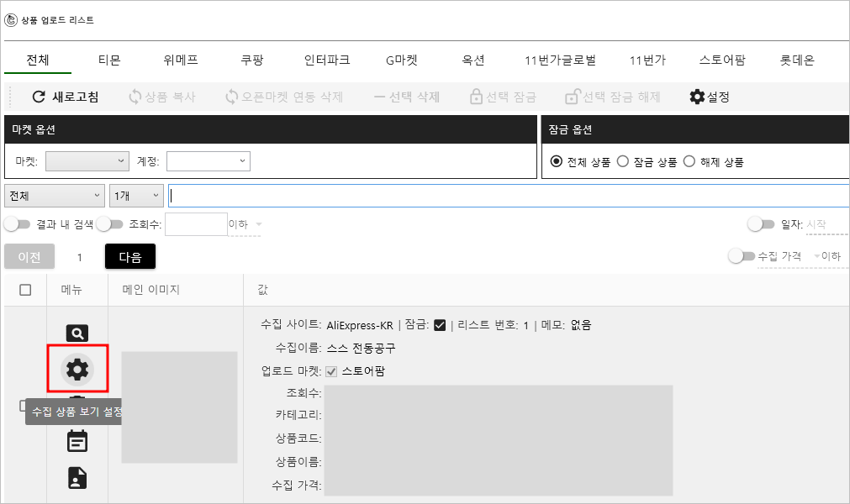Open 이하 dropdown next to 조회수
This screenshot has width=850, height=504.
click(x=245, y=224)
